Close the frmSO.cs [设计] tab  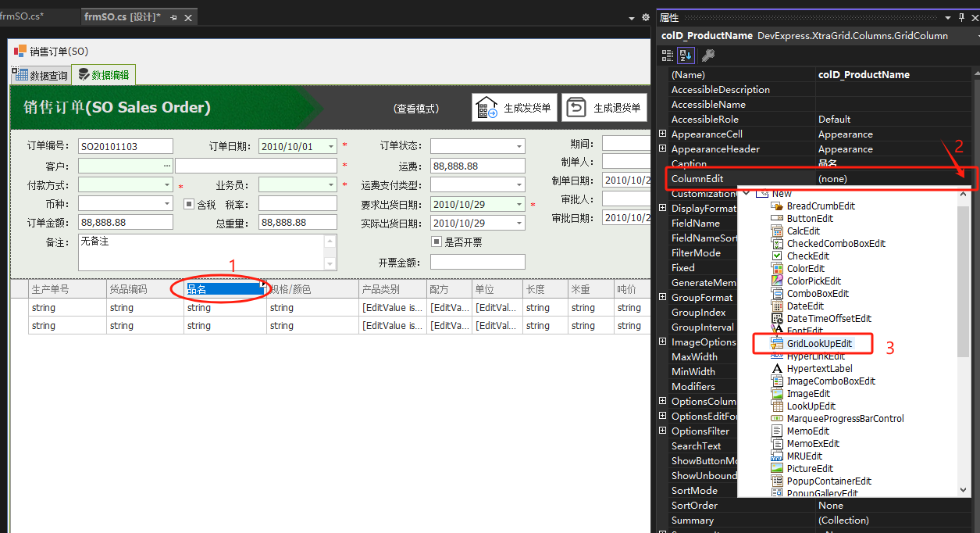click(x=188, y=16)
